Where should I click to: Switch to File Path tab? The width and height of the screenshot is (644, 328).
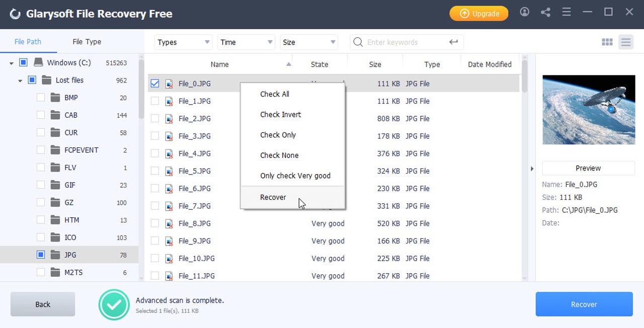28,42
